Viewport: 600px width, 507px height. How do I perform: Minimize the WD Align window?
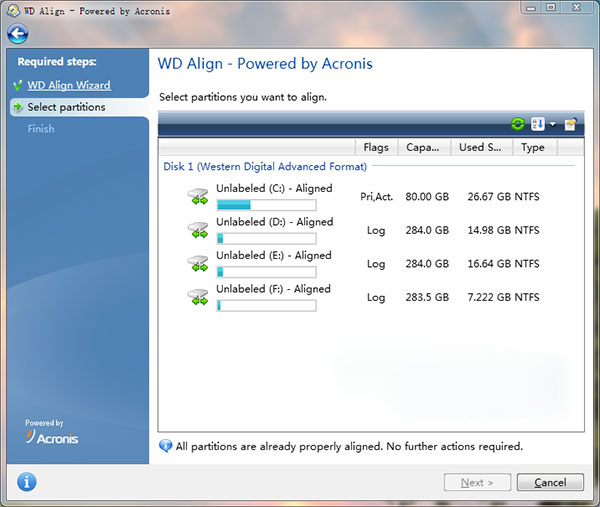pos(531,8)
